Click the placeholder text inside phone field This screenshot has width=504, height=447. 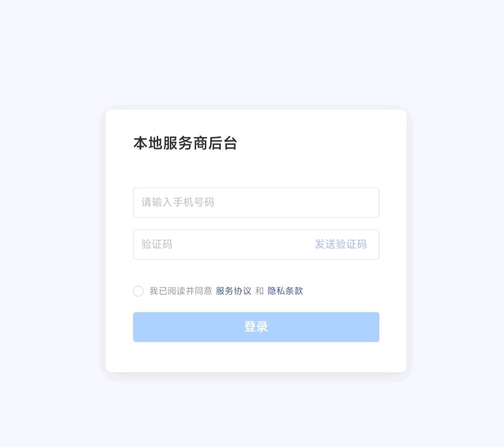pyautogui.click(x=178, y=203)
